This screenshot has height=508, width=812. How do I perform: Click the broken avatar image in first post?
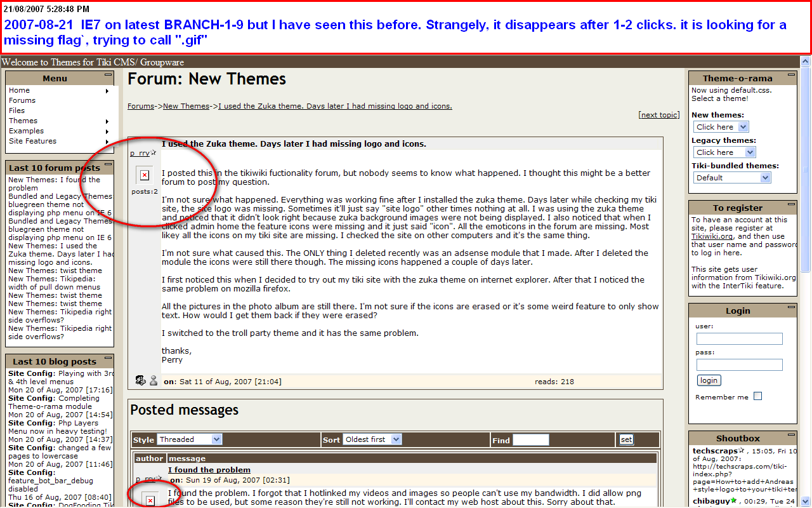click(144, 175)
